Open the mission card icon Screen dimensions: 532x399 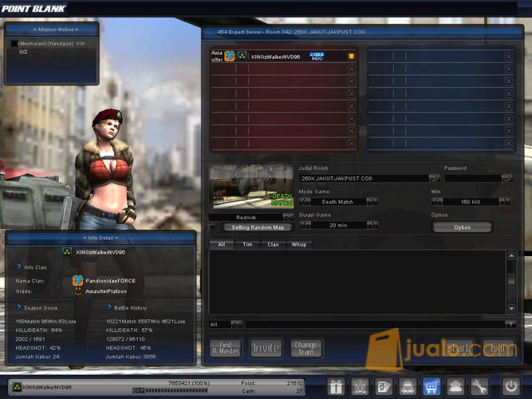384,386
